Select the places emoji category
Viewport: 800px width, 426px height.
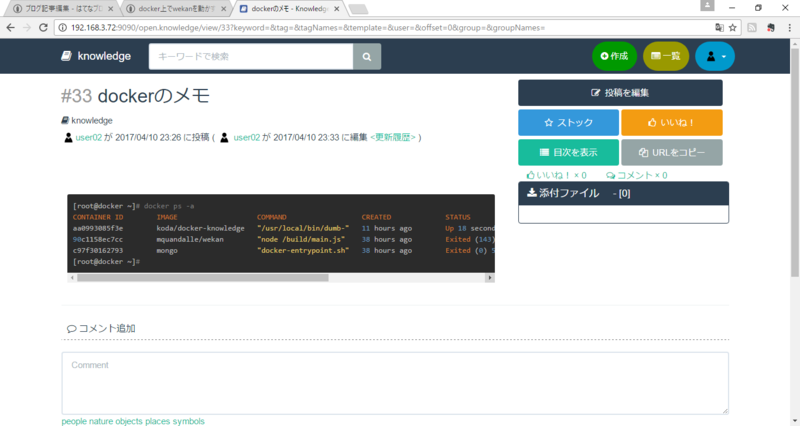pyautogui.click(x=158, y=421)
